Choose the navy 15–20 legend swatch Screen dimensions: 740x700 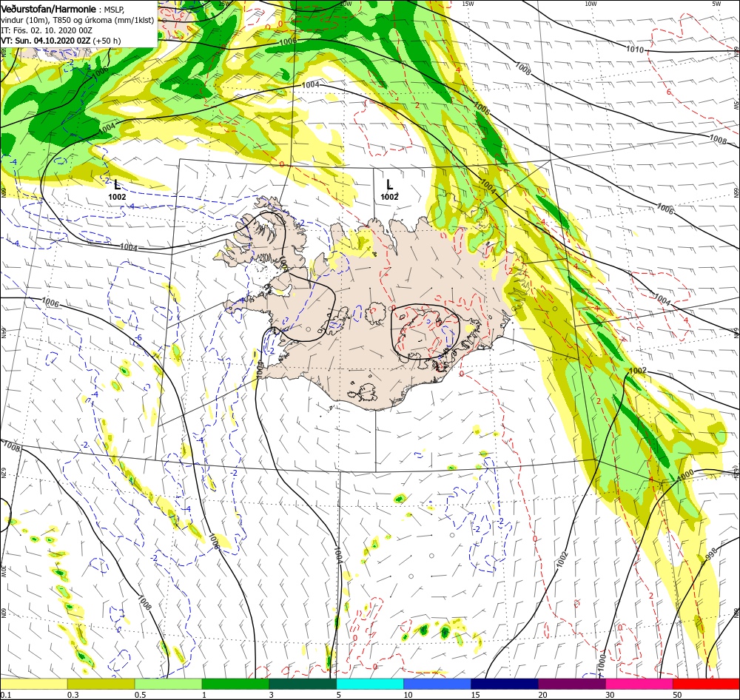pyautogui.click(x=505, y=684)
